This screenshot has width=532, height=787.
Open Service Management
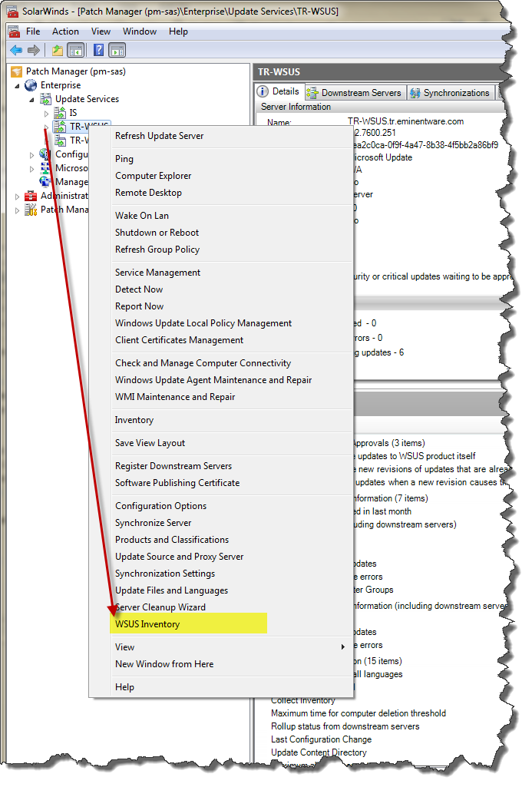(157, 272)
